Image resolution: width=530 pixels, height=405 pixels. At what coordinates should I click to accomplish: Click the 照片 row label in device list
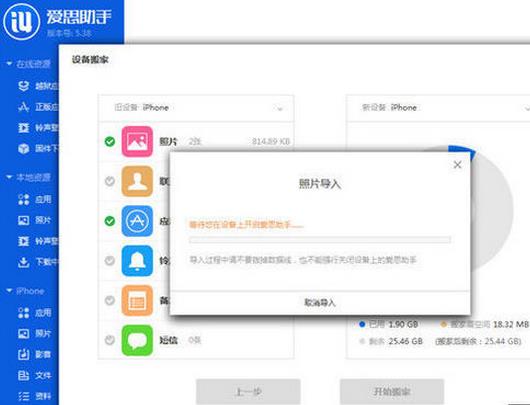click(x=168, y=141)
